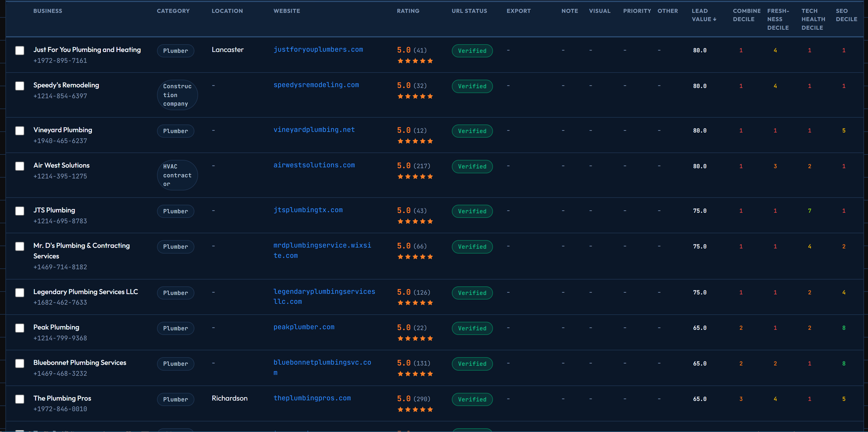The image size is (868, 432).
Task: Open speedysremodeling.com link
Action: click(x=316, y=85)
